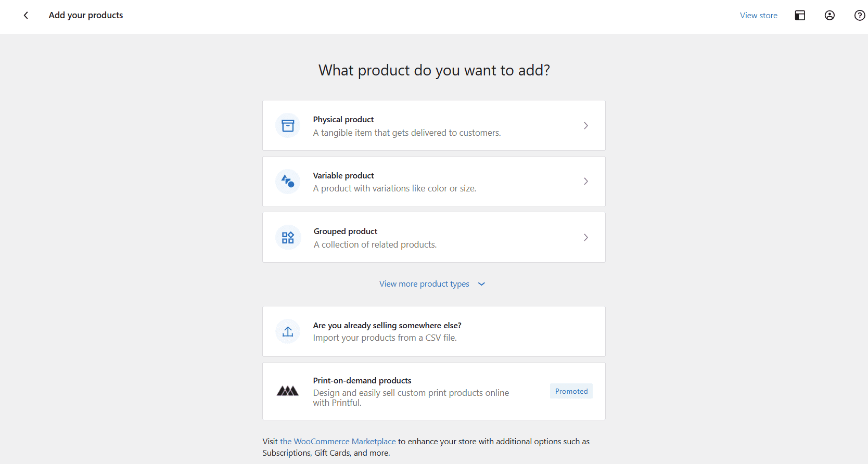Open the help question mark icon

tap(859, 16)
